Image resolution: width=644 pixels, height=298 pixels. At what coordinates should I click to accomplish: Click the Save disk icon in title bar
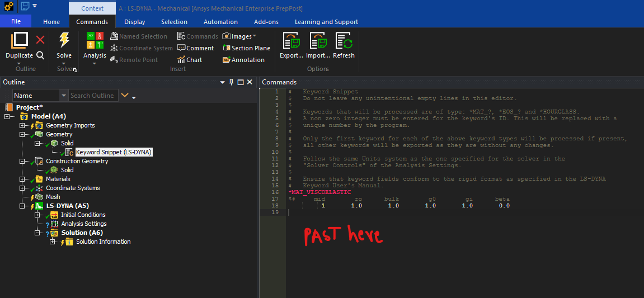point(25,6)
